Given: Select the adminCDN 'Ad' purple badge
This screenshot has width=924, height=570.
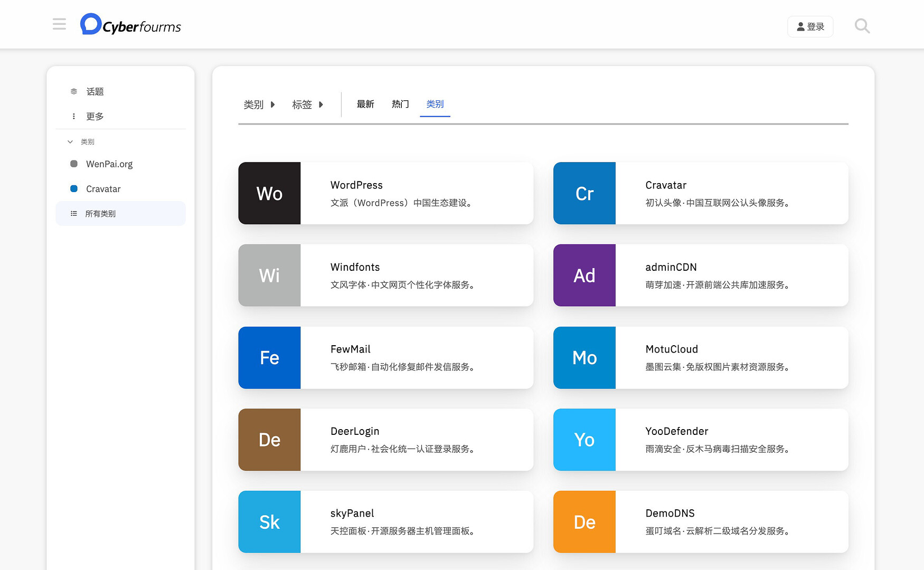Looking at the screenshot, I should click(584, 275).
